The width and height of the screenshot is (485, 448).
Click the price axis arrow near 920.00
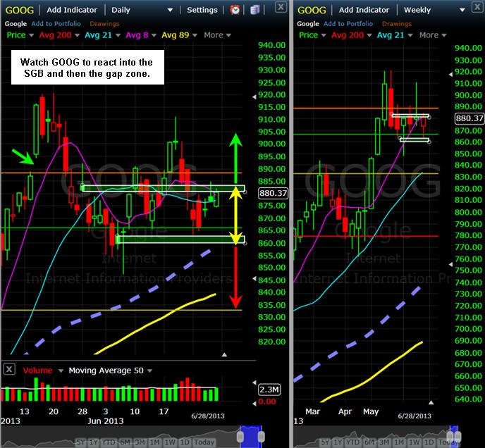click(254, 97)
